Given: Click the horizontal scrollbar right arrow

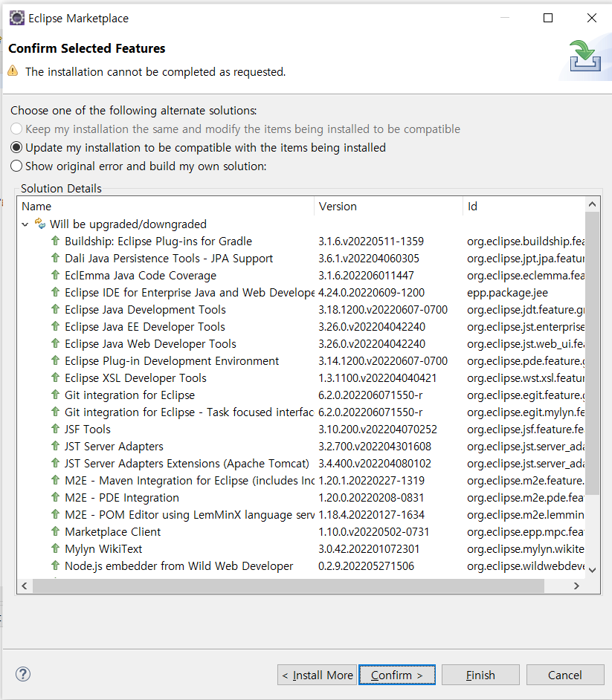Looking at the screenshot, I should (576, 586).
